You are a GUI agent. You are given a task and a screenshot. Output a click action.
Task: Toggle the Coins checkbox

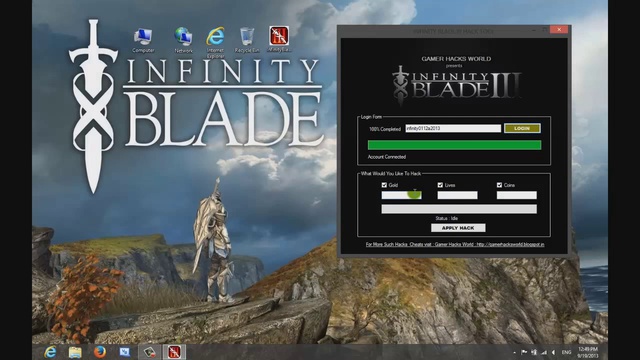(x=499, y=185)
